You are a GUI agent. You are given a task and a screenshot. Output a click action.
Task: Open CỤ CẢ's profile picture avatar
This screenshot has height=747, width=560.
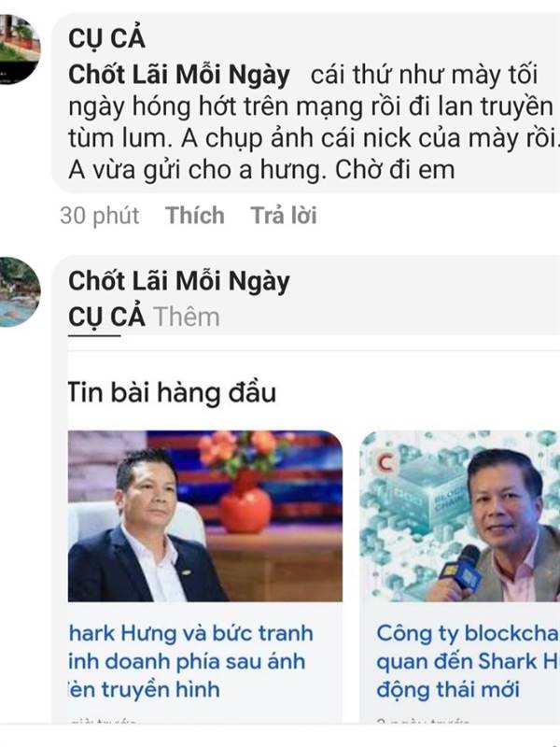click(x=18, y=49)
